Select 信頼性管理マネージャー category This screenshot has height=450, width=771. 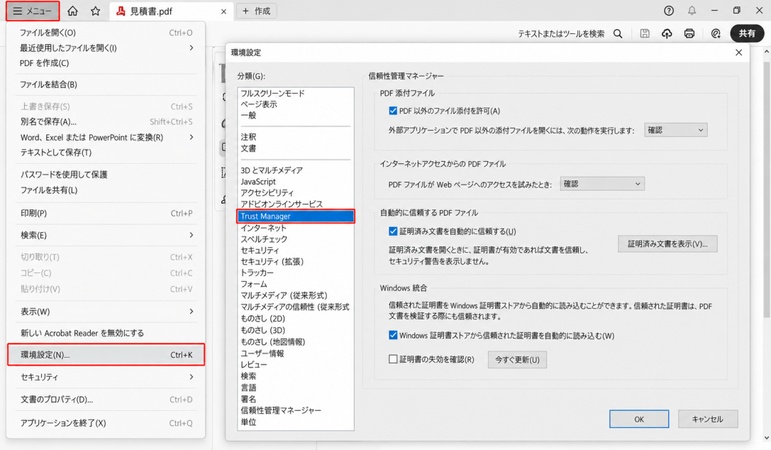point(281,410)
